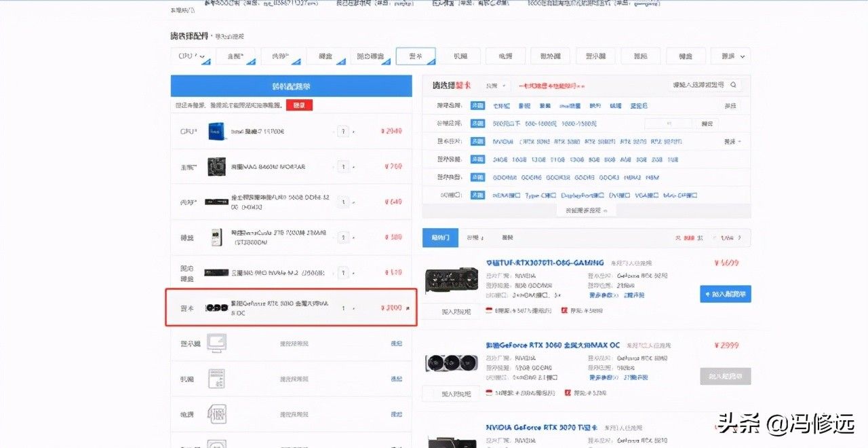
Task: Expand the last category dropdown in top row
Action: [730, 56]
